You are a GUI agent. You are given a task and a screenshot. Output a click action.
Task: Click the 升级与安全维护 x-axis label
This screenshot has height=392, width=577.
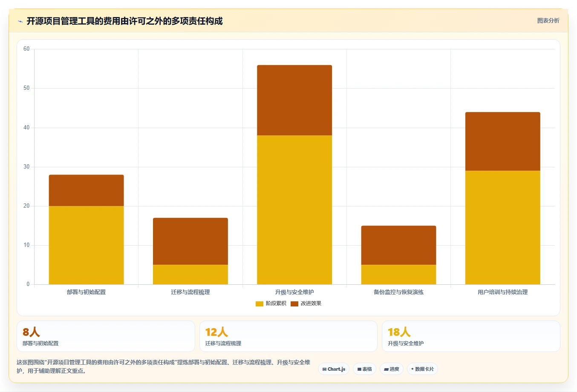(294, 292)
